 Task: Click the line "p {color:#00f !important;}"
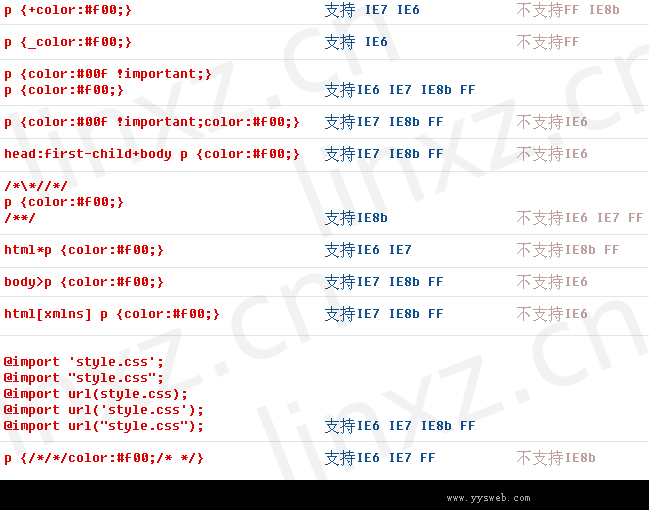[x=108, y=74]
